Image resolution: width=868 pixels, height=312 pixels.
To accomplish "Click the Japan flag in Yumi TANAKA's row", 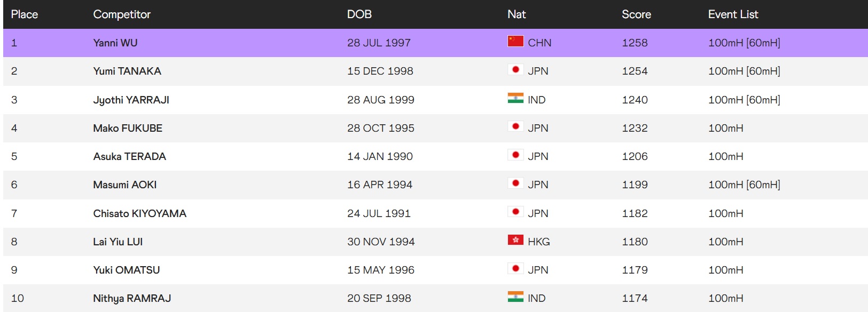I will (x=515, y=70).
